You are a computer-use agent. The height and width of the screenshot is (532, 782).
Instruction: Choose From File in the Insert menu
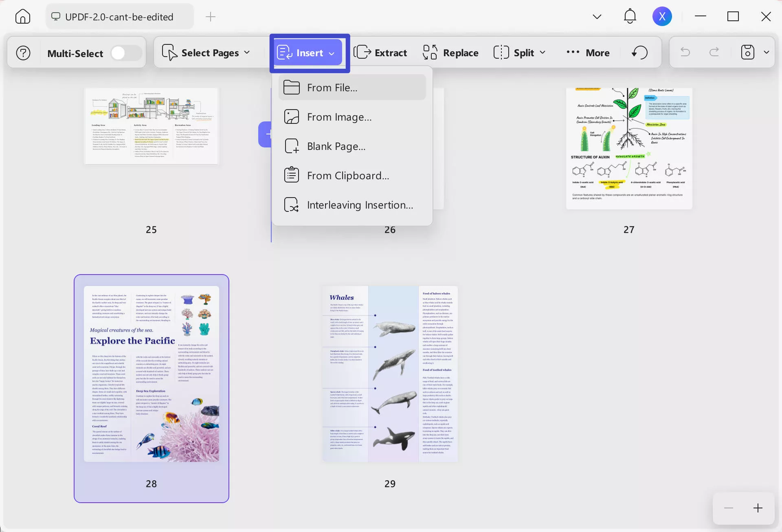pyautogui.click(x=332, y=87)
